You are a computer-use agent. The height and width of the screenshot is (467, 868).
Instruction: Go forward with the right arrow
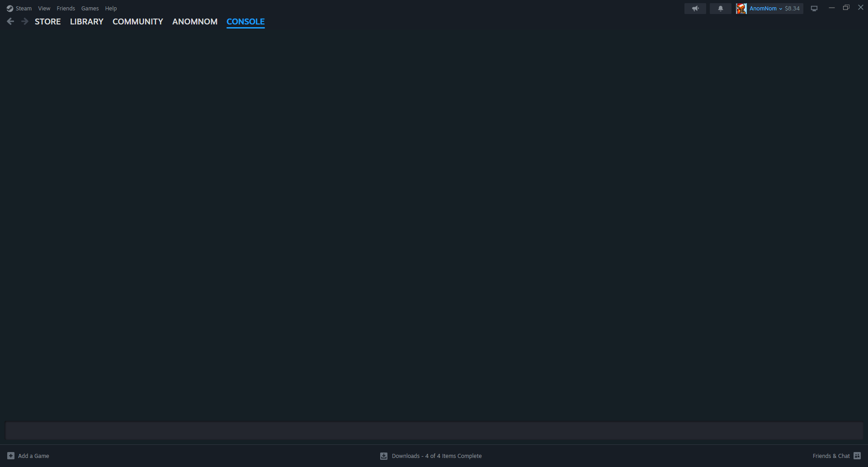pyautogui.click(x=25, y=21)
